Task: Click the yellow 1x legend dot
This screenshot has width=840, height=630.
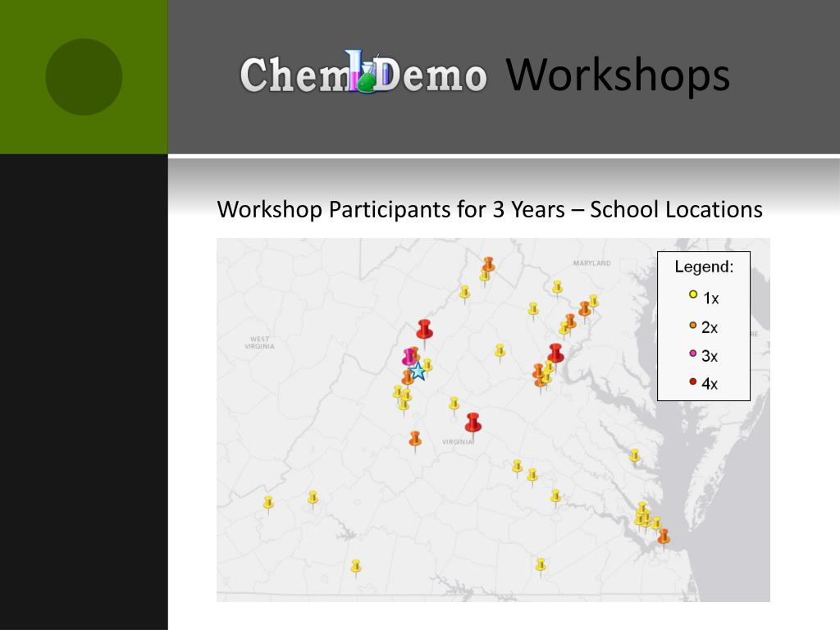Action: pos(692,294)
